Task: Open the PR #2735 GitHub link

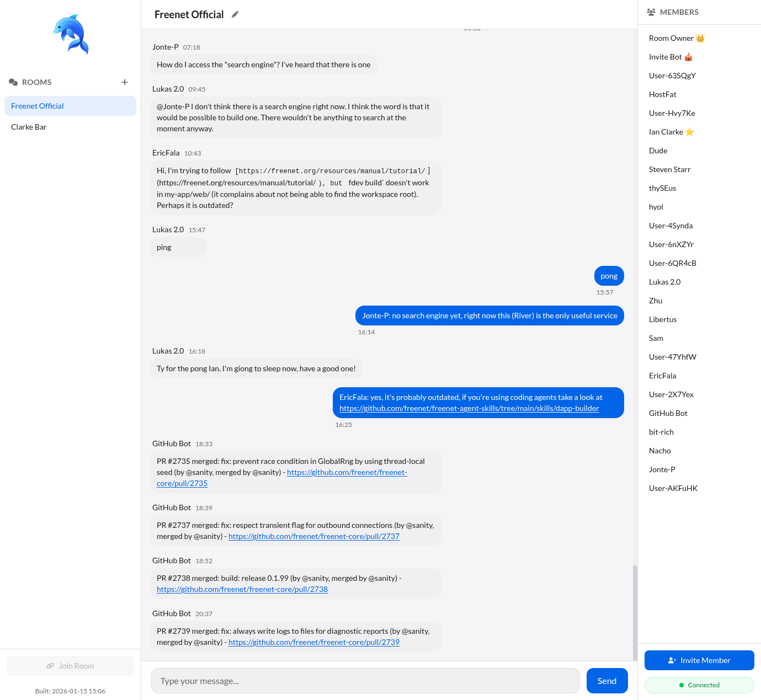Action: pyautogui.click(x=347, y=472)
